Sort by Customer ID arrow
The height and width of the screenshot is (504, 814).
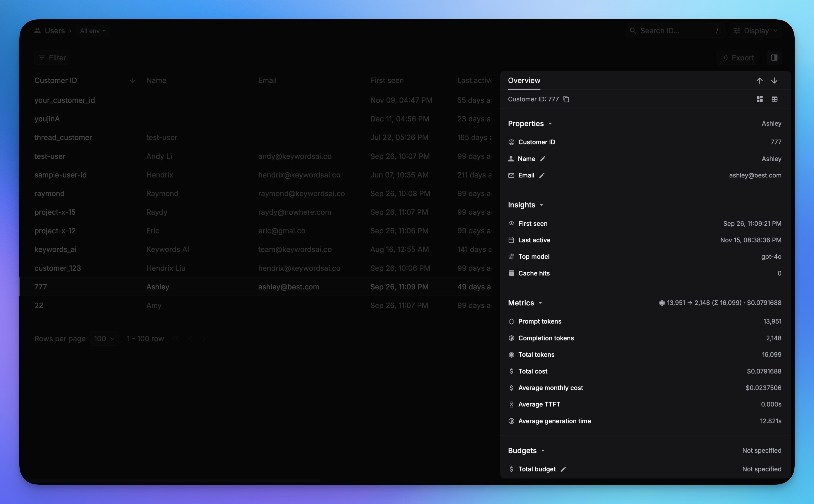(x=133, y=80)
